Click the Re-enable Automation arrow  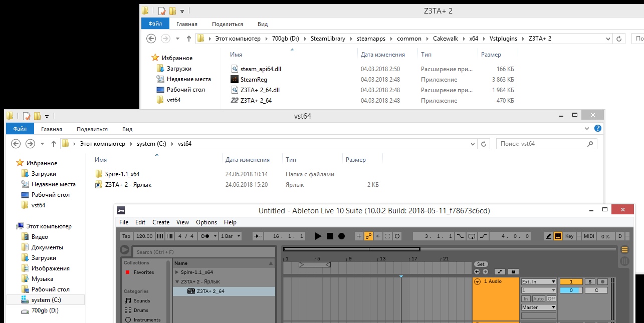(x=378, y=236)
